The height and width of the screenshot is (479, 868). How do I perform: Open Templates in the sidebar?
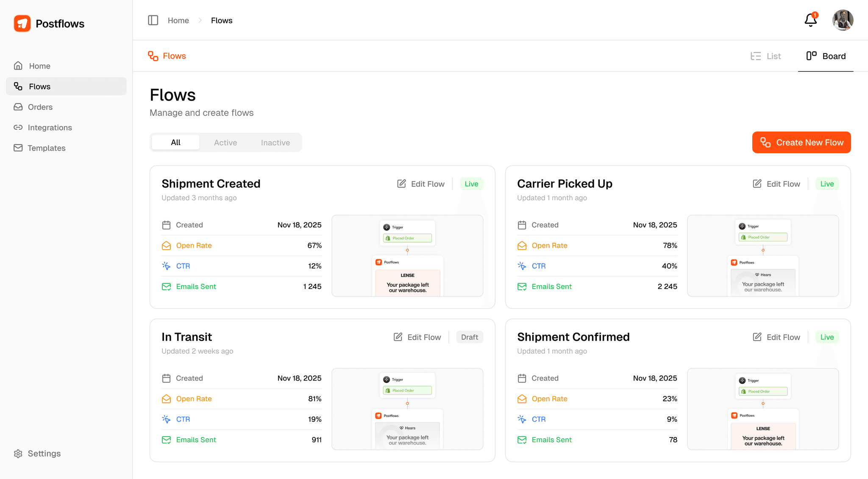pos(46,148)
